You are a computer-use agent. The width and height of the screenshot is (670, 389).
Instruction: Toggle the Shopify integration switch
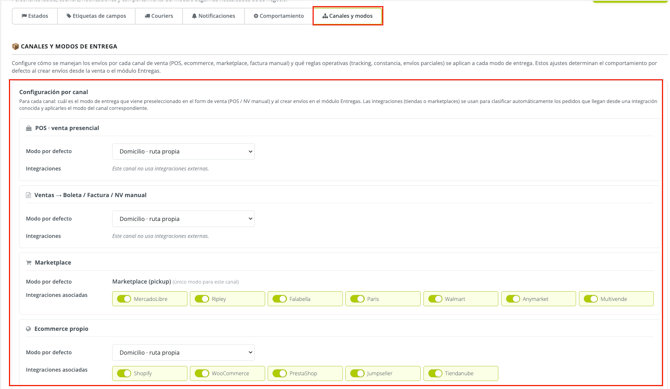point(124,373)
